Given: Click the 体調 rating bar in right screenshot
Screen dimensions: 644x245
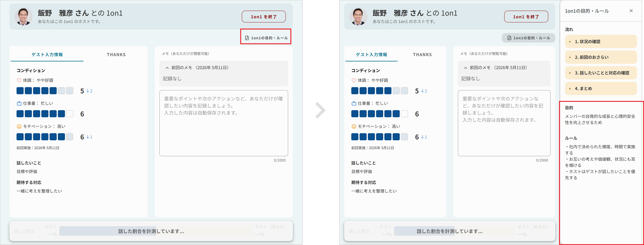Looking at the screenshot, I should 379,91.
